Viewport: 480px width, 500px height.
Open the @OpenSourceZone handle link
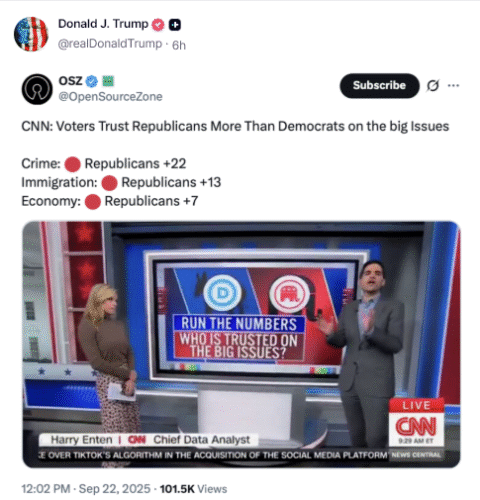click(x=110, y=97)
